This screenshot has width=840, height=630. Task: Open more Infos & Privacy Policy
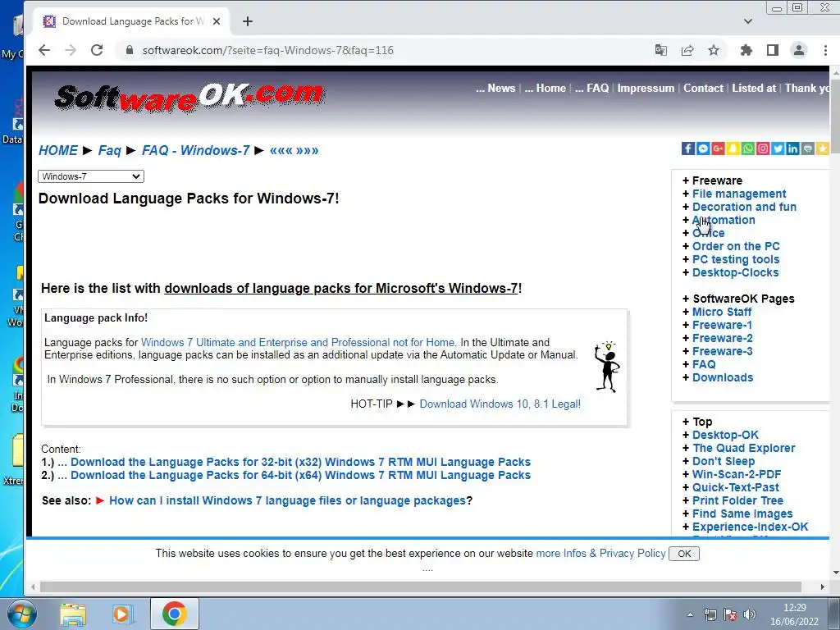[x=600, y=554]
